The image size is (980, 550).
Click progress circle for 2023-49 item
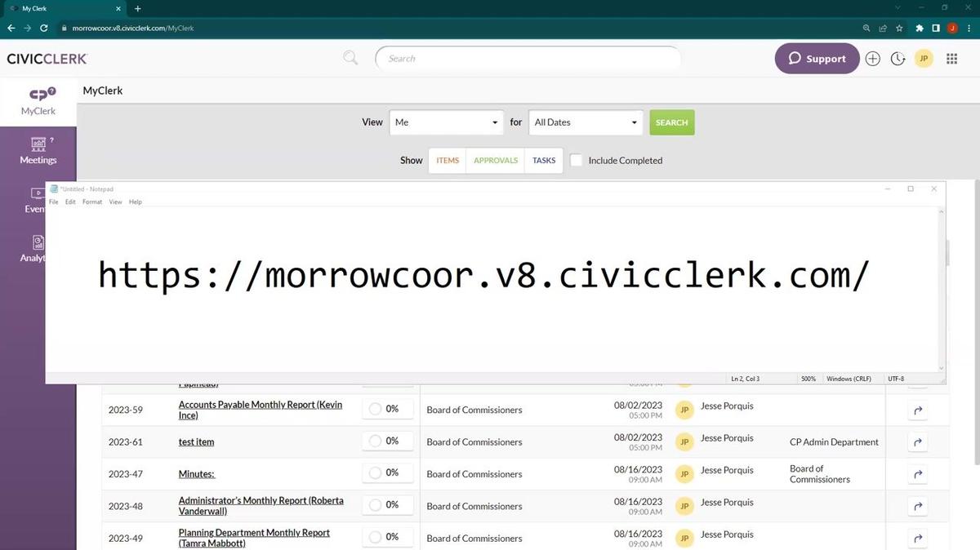click(376, 537)
